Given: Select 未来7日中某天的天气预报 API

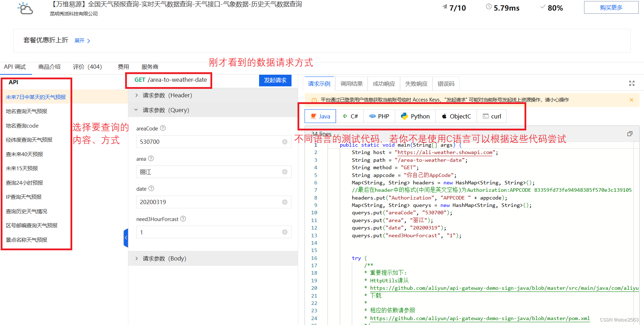Looking at the screenshot, I should 36,97.
